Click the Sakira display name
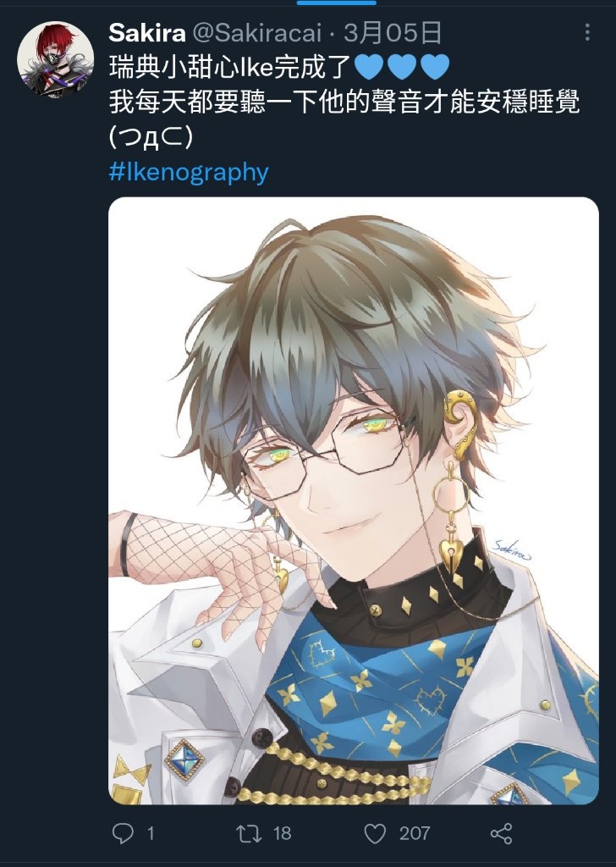The height and width of the screenshot is (867, 616). coord(147,33)
